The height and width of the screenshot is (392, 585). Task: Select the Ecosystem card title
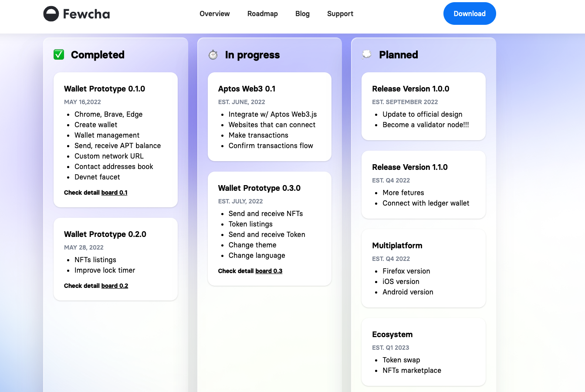pos(392,335)
